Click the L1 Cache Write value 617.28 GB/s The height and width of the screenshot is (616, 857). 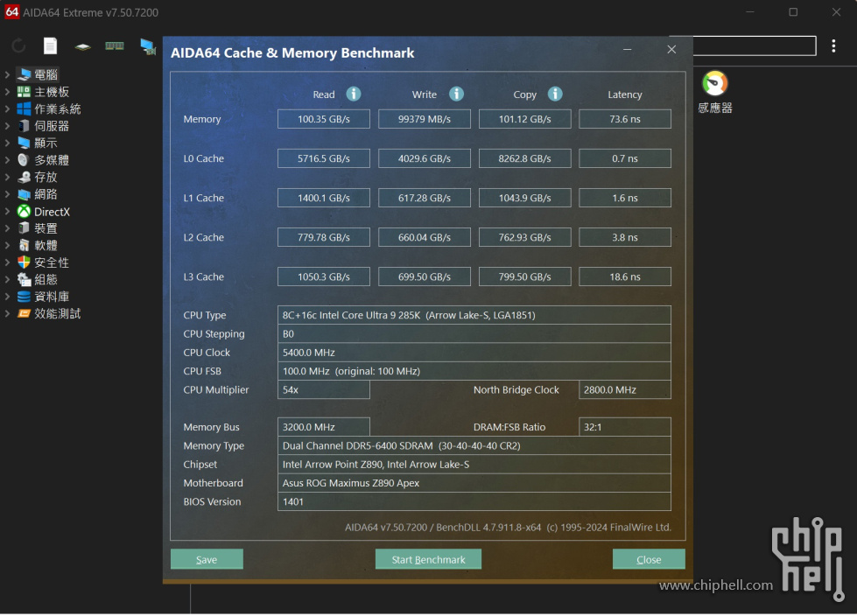click(425, 198)
